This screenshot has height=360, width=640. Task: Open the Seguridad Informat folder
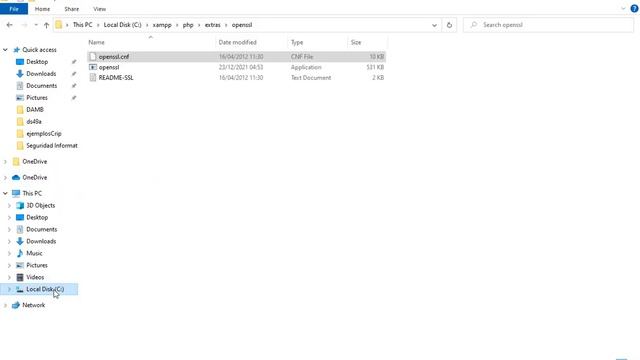point(52,146)
